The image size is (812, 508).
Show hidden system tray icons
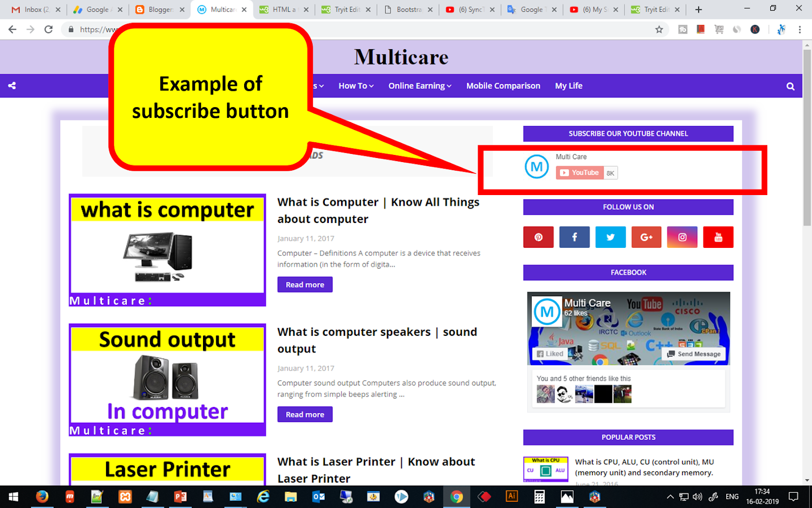[x=670, y=497]
